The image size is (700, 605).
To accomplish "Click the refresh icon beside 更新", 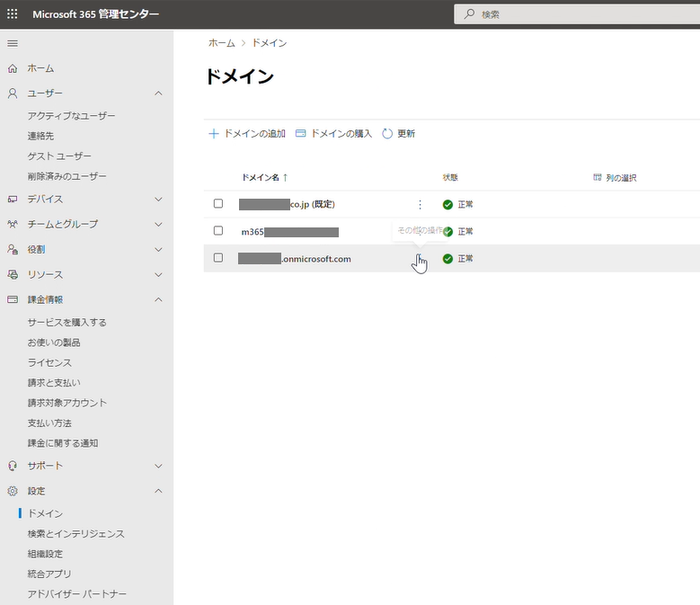I will [387, 134].
